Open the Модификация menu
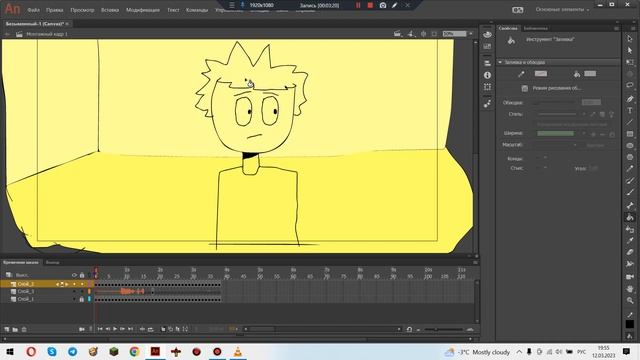640x360 pixels. [143, 10]
